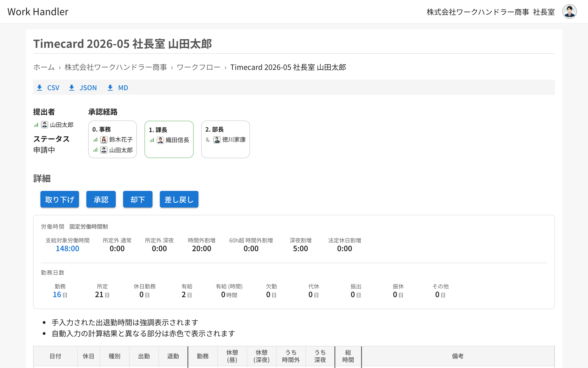The height and width of the screenshot is (368, 588).
Task: Click the 退勤 column header
Action: [173, 356]
